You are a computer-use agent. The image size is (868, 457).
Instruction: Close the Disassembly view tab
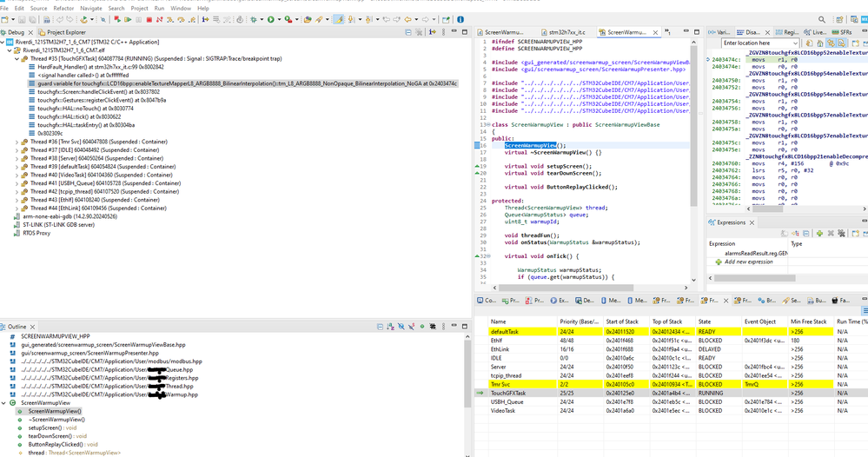(x=767, y=33)
